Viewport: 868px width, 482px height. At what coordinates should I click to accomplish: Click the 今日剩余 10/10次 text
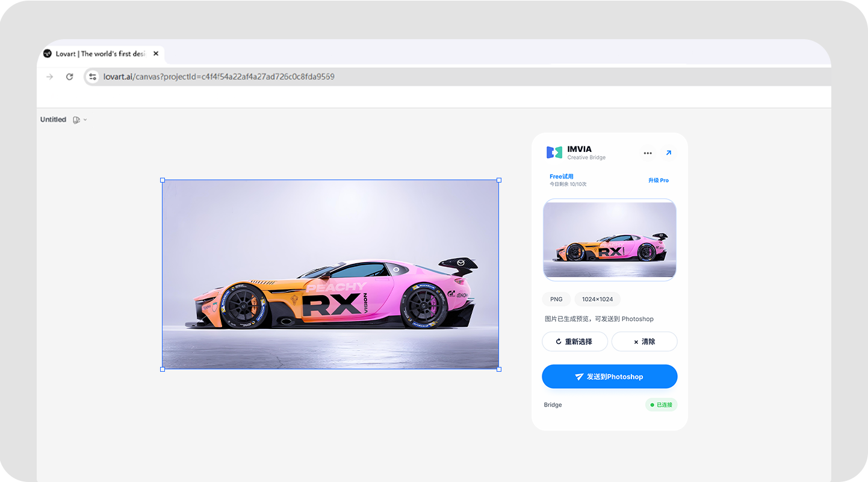[568, 184]
